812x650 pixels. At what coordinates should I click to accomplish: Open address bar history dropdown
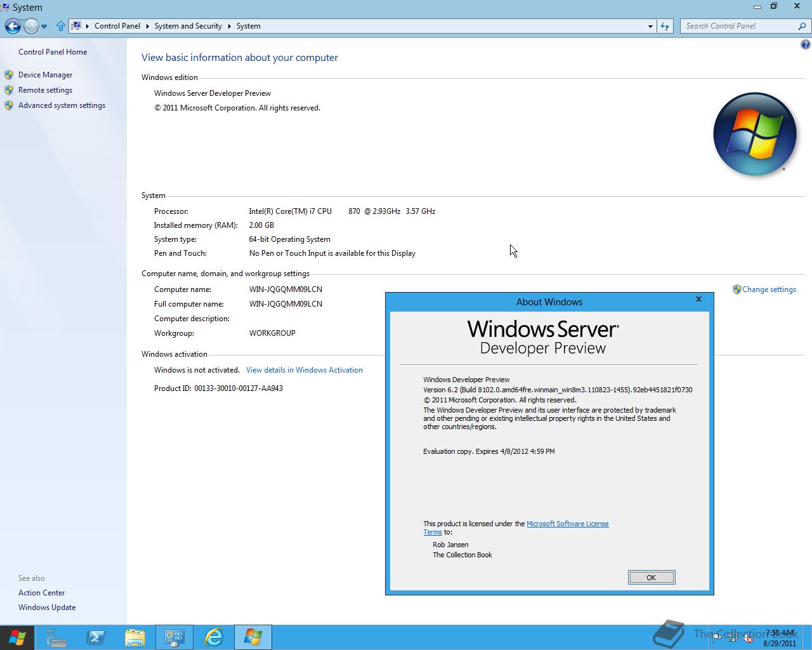tap(650, 26)
